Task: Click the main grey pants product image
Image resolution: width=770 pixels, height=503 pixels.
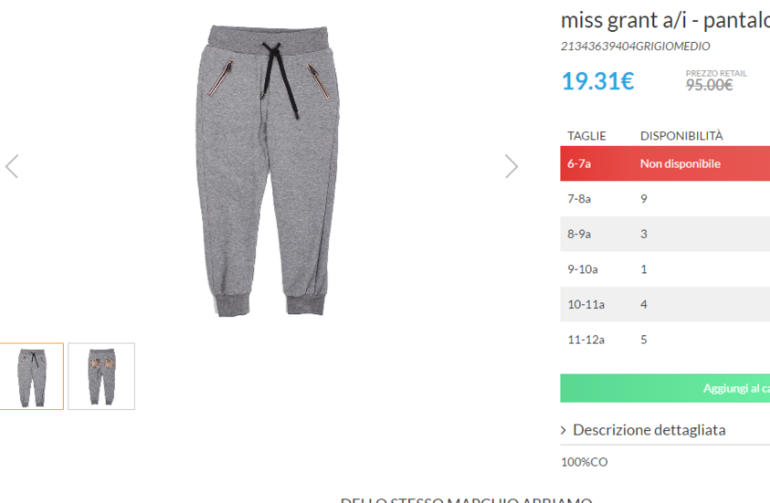Action: pyautogui.click(x=268, y=170)
